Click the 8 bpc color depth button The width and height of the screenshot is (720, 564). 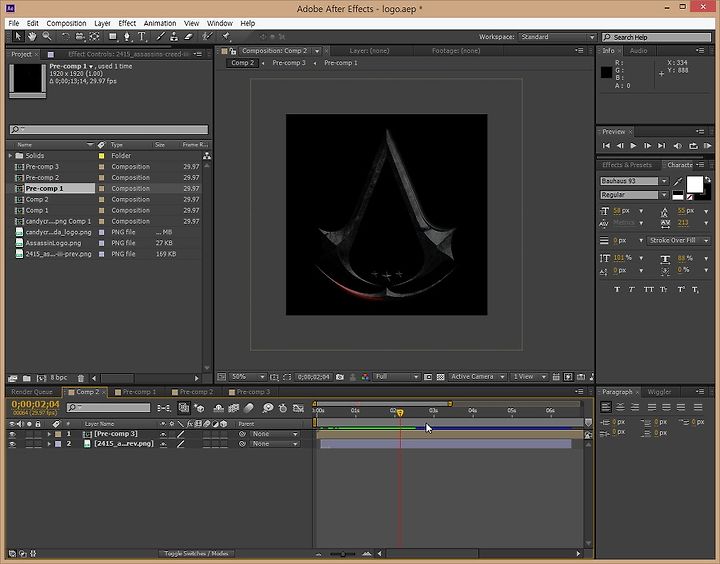58,378
